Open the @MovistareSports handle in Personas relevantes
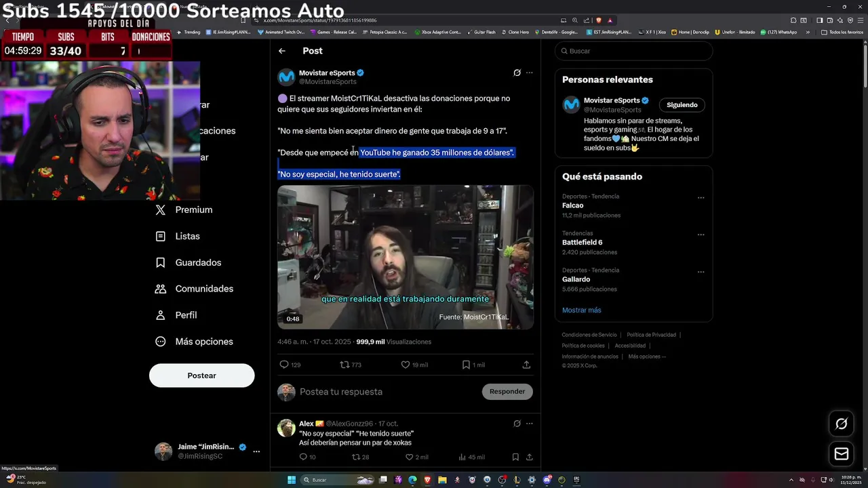 [612, 110]
